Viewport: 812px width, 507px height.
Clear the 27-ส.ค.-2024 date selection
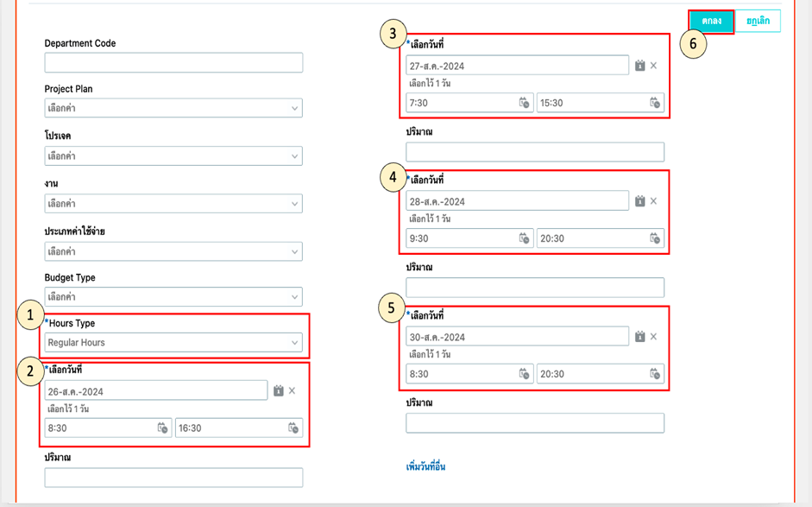654,66
